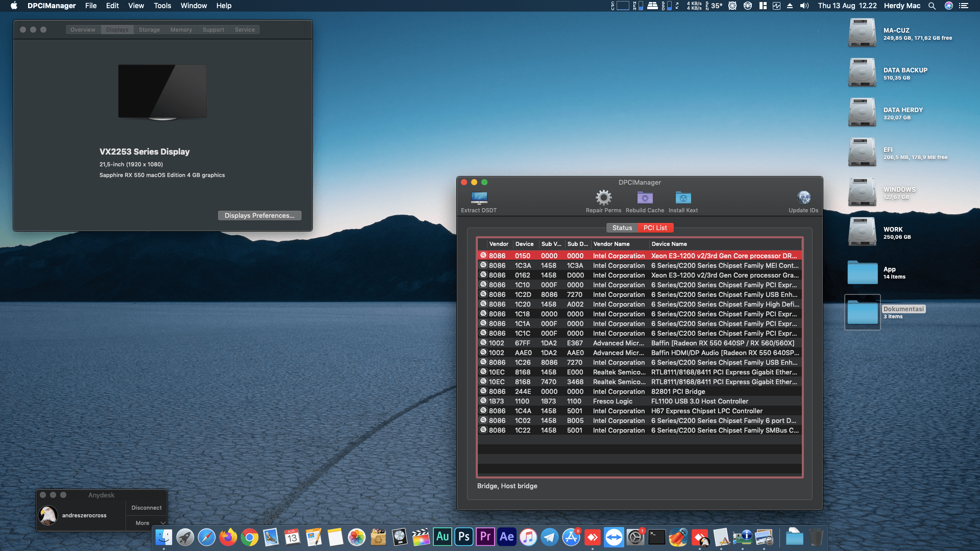Open Notification Center list icon
This screenshot has height=551, width=980.
[964, 6]
